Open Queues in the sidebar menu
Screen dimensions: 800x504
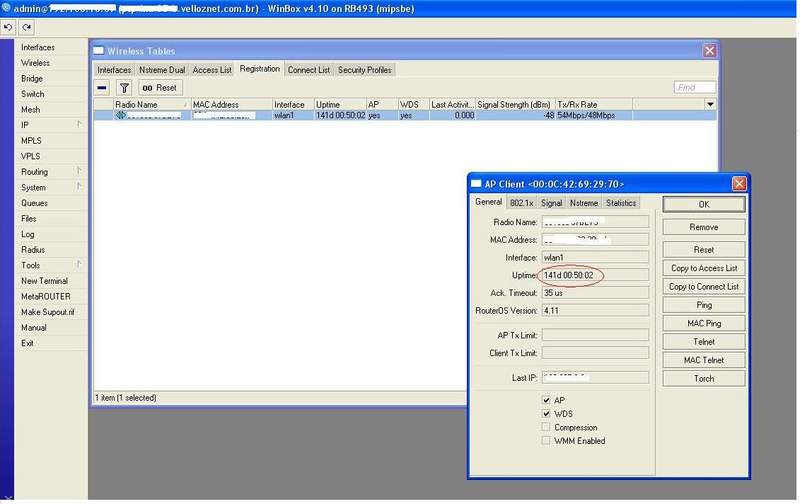click(x=34, y=203)
